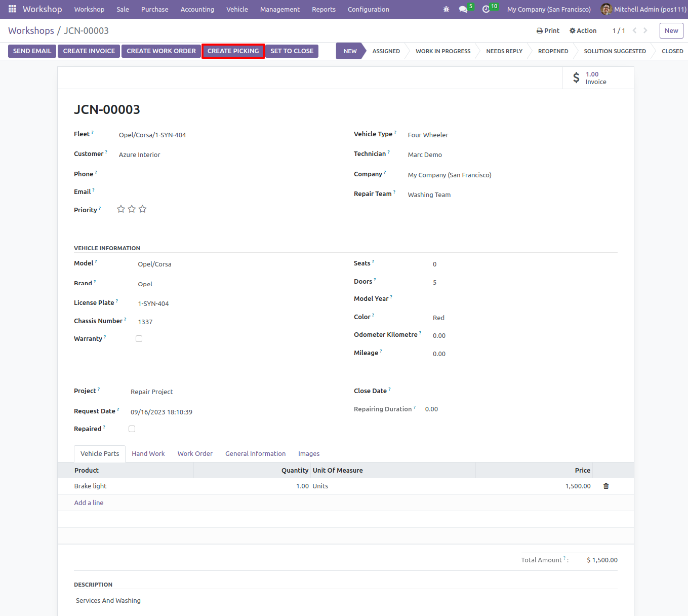The height and width of the screenshot is (616, 688).
Task: Open the Mitchell Admin user menu
Action: click(643, 9)
